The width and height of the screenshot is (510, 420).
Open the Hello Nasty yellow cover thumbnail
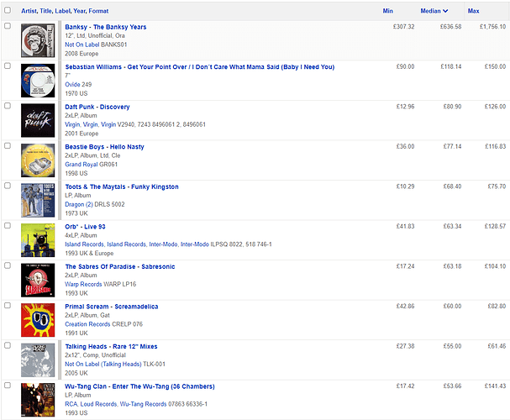point(38,160)
